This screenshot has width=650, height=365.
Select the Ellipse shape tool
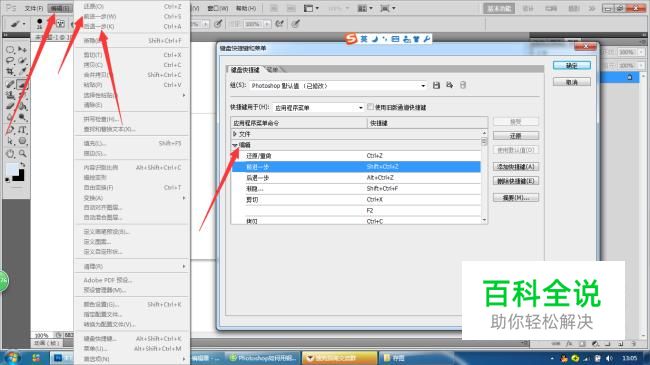(22, 141)
